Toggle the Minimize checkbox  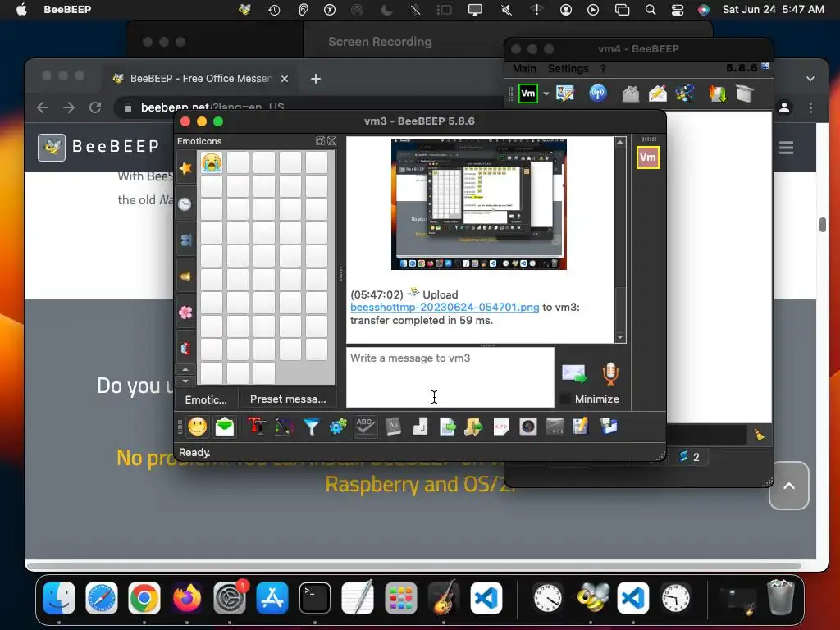pyautogui.click(x=564, y=399)
